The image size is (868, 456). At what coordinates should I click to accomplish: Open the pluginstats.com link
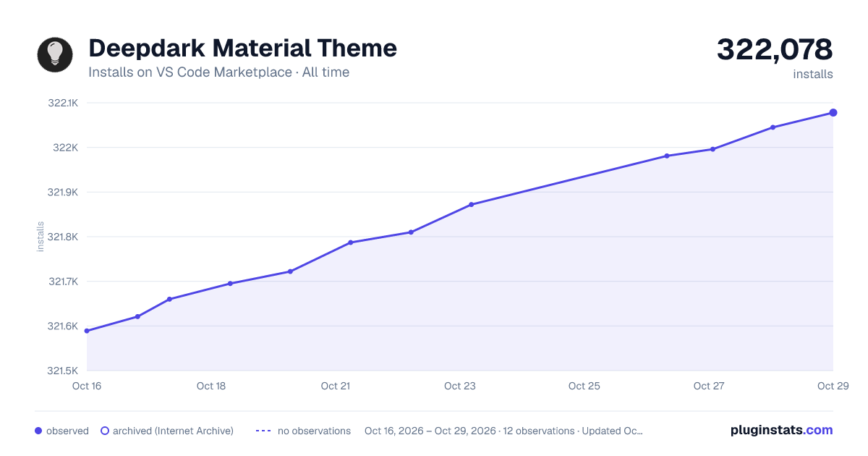(x=781, y=430)
